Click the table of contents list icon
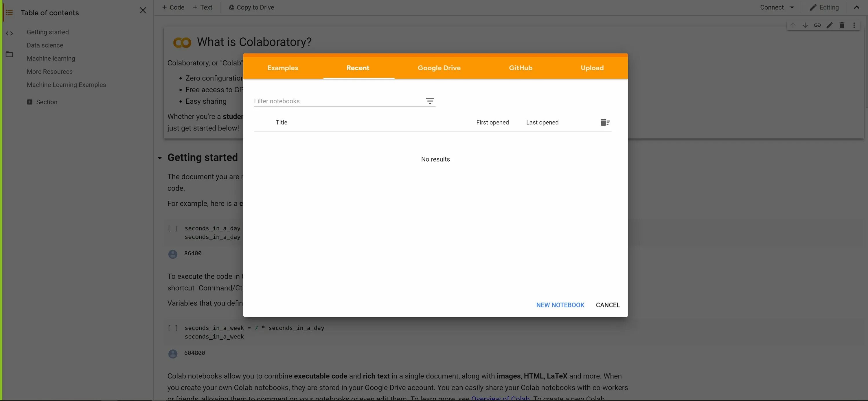This screenshot has height=401, width=868. pos(9,13)
